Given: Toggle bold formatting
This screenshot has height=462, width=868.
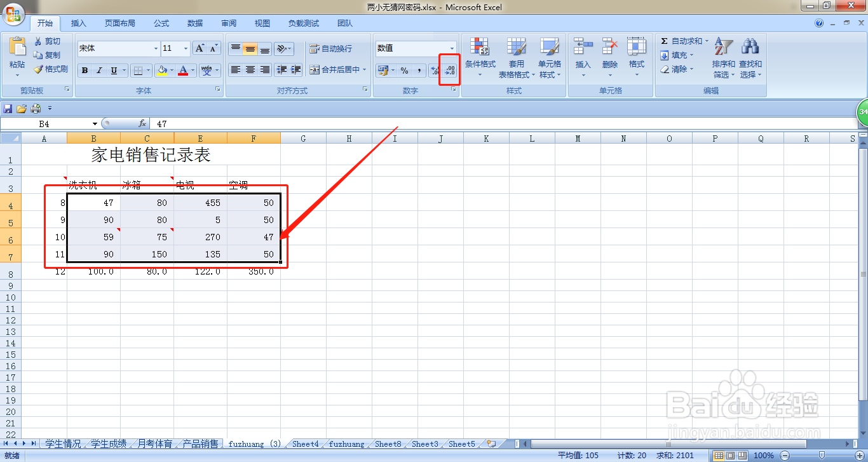Looking at the screenshot, I should tap(85, 70).
